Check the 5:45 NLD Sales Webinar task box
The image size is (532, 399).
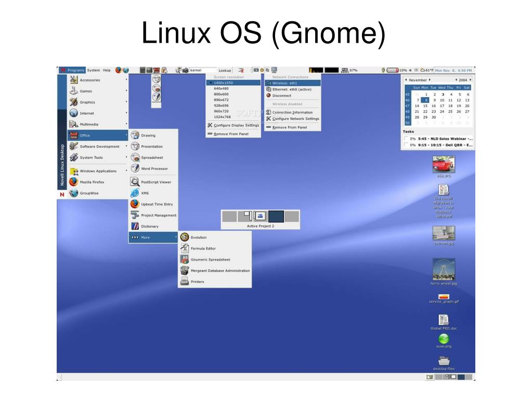click(406, 138)
